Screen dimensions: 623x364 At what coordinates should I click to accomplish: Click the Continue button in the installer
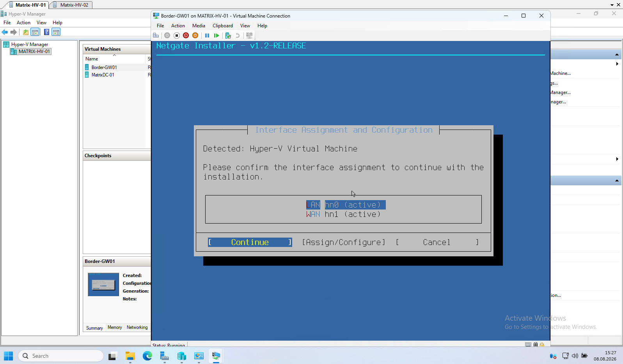click(250, 242)
